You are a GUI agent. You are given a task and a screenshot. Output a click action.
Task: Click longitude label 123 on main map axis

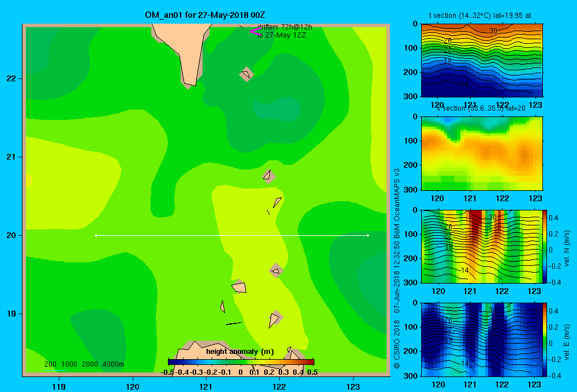click(x=353, y=386)
